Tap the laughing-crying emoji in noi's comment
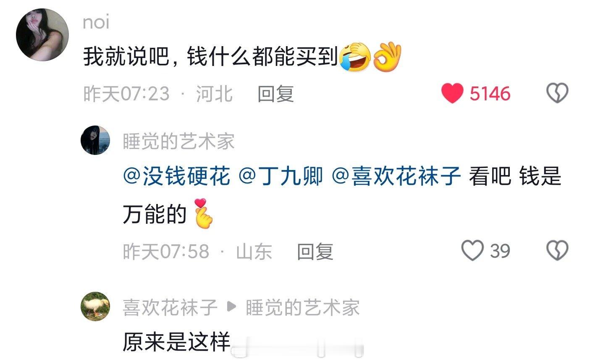 (x=354, y=57)
